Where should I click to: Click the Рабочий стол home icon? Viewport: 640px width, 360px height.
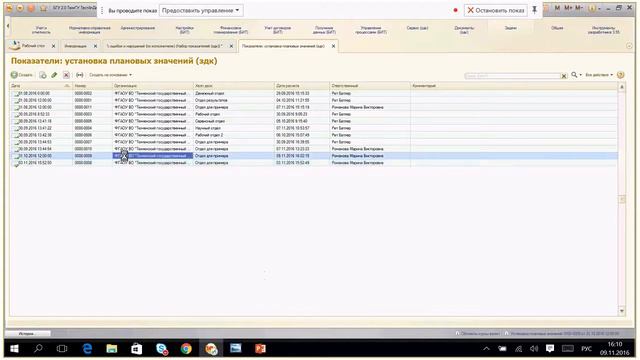[x=14, y=45]
